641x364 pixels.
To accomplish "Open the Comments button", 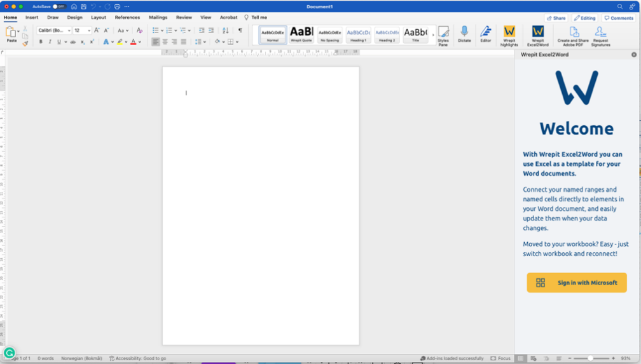I will pyautogui.click(x=619, y=18).
